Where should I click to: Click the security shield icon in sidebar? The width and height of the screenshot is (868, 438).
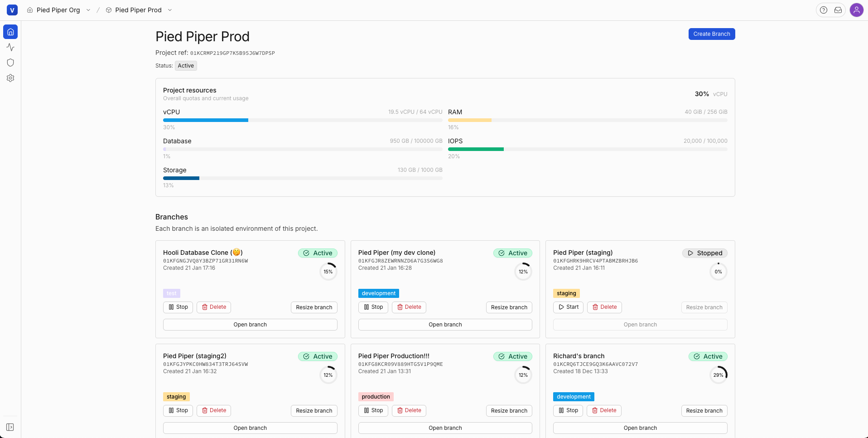pyautogui.click(x=10, y=63)
